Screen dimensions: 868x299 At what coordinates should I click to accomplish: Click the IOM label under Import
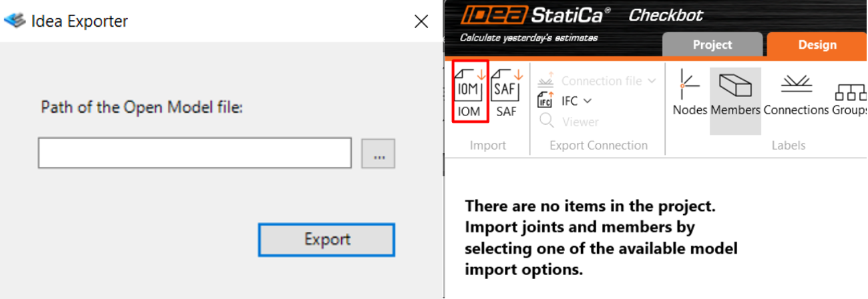pos(469,111)
